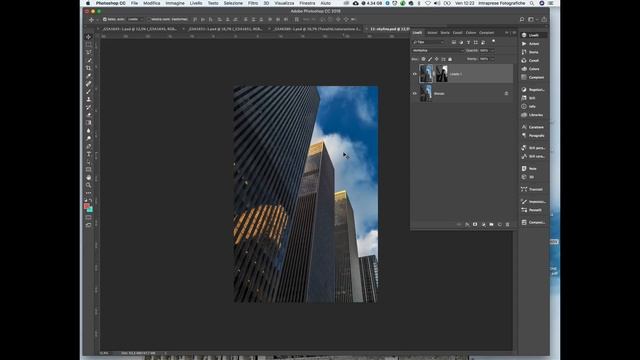Screen dimensions: 640x360
Task: Open the Photoshop search magnifier icon
Action: 522,19
